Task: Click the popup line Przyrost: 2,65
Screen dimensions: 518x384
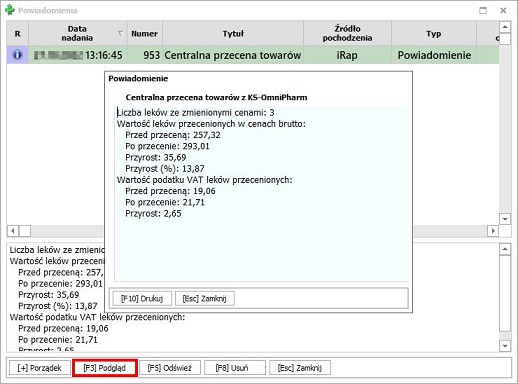Action: (153, 213)
